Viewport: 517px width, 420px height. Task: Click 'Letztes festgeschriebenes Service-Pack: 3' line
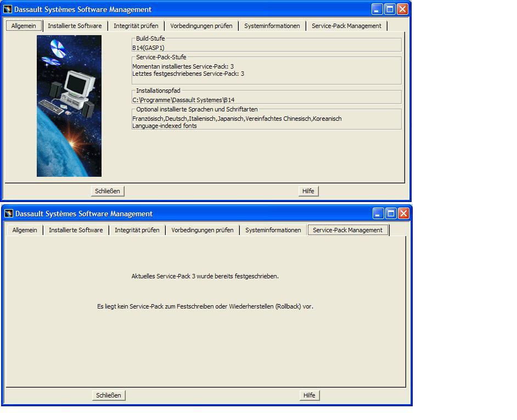pos(188,74)
